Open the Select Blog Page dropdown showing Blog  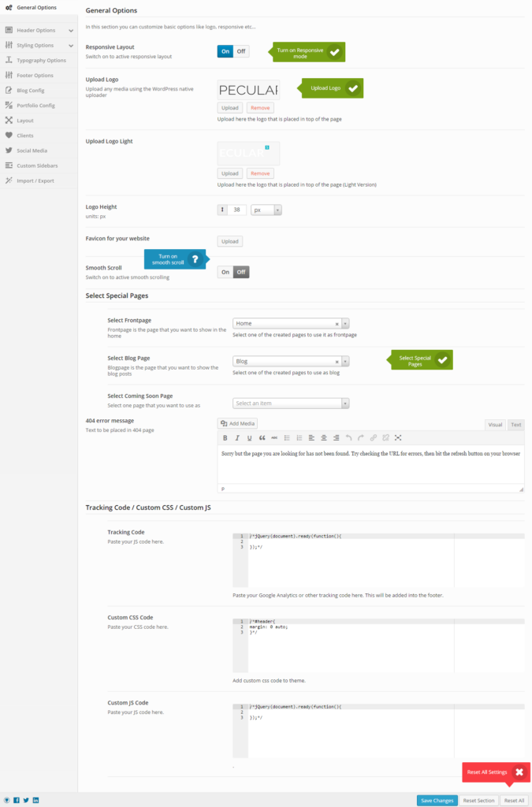coord(291,361)
